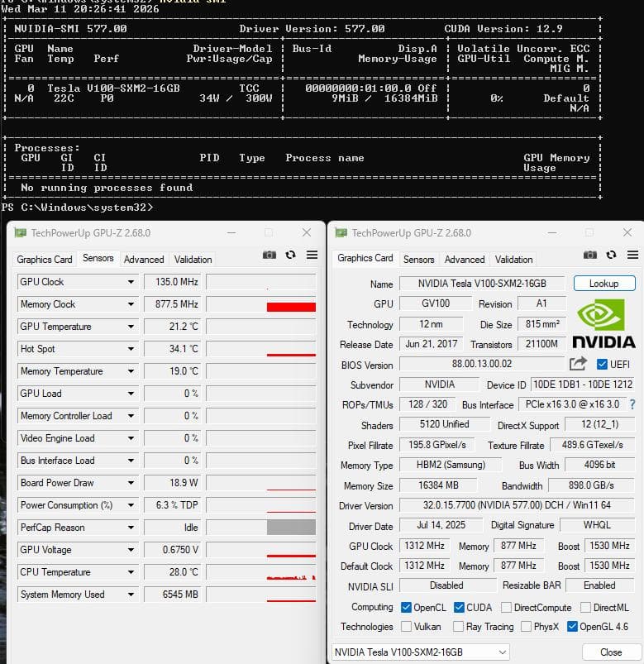Open Memory Controller Load sensor dropdown

click(x=131, y=416)
